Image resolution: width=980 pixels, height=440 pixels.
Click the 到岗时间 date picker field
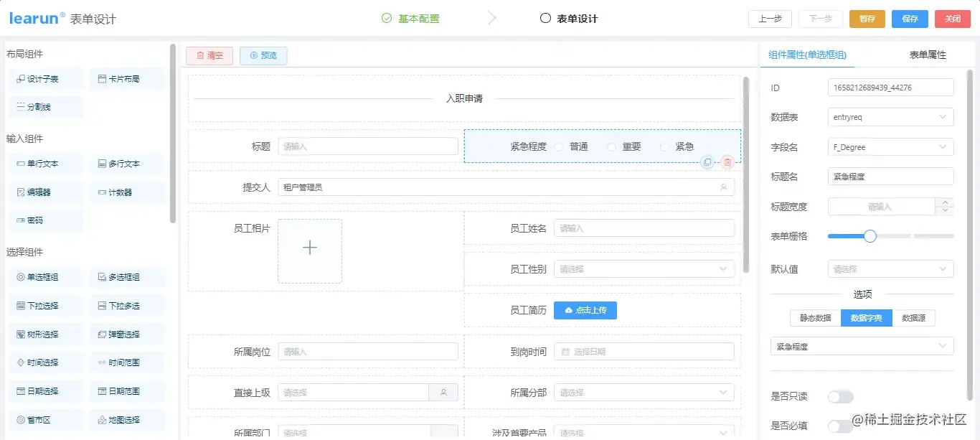pos(644,352)
